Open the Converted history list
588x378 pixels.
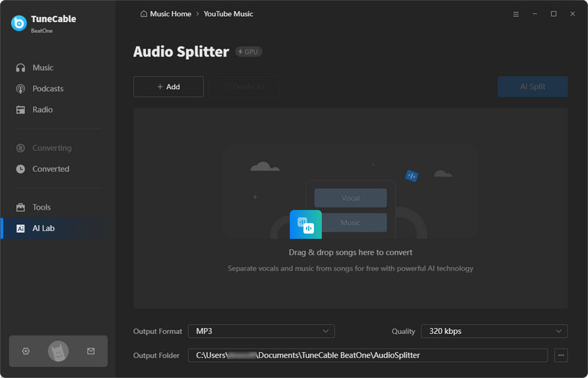pyautogui.click(x=50, y=169)
